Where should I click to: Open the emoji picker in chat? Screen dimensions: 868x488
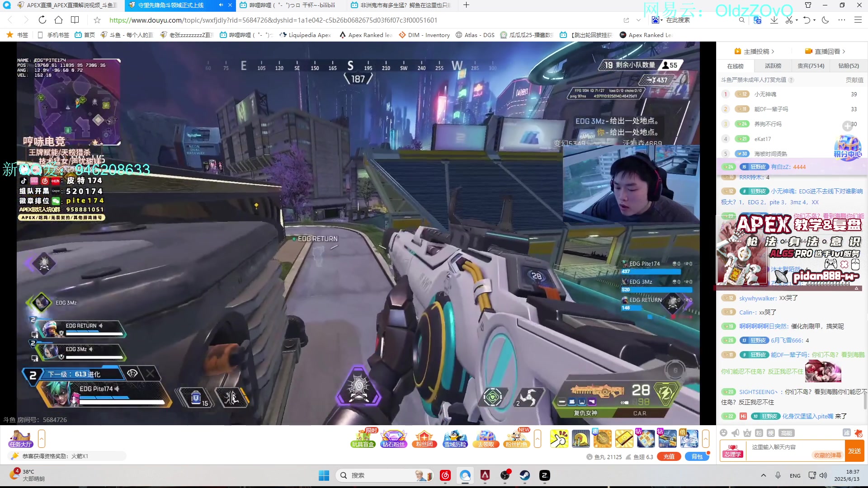723,433
